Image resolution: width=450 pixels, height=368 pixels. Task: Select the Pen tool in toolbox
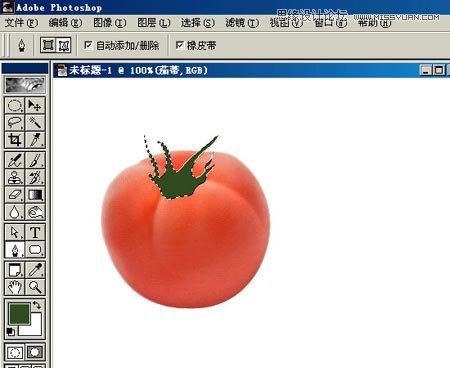15,249
